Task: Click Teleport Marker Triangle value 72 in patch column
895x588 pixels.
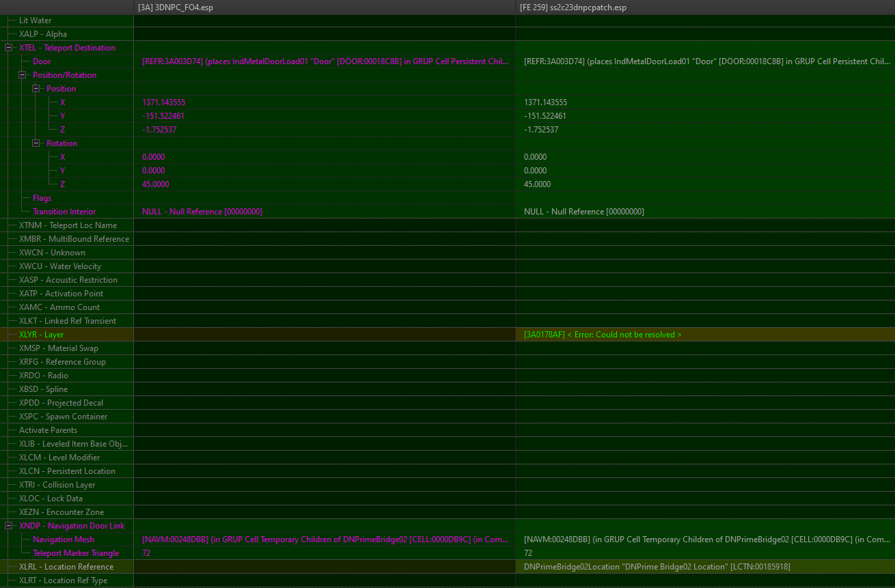Action: (x=528, y=553)
